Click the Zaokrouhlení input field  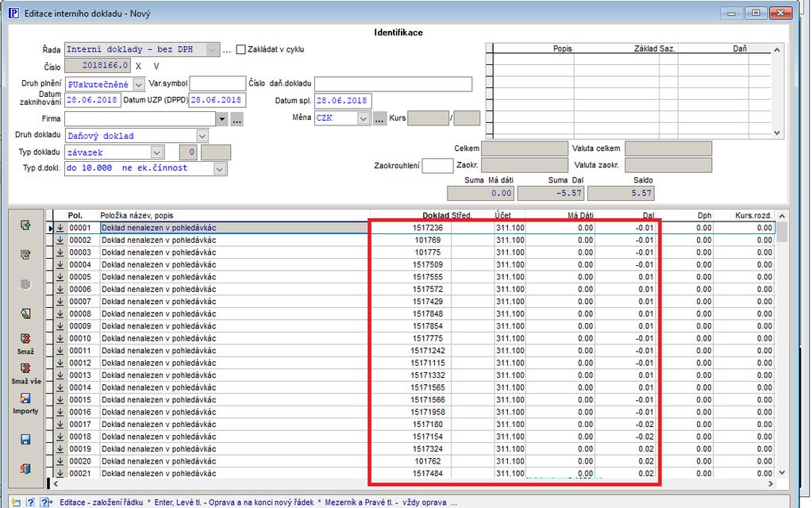pos(437,166)
